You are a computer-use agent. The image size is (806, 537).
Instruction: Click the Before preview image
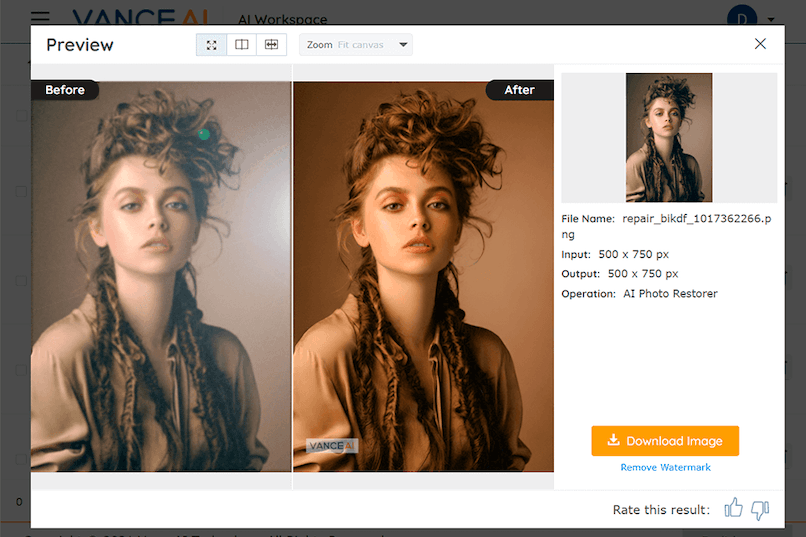click(160, 280)
